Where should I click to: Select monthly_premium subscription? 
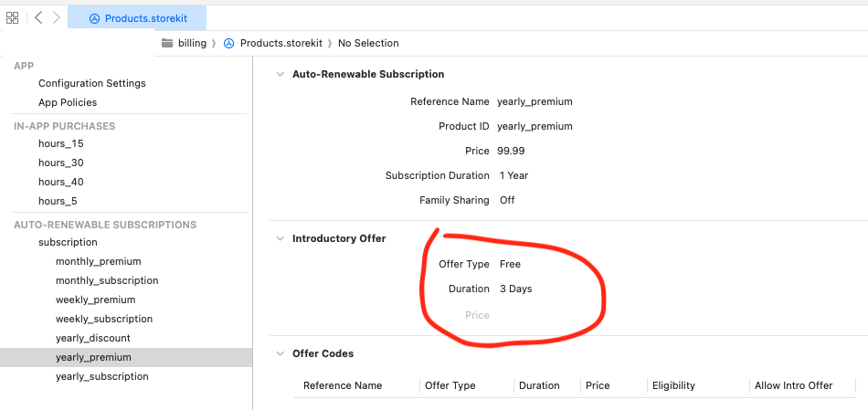tap(98, 261)
